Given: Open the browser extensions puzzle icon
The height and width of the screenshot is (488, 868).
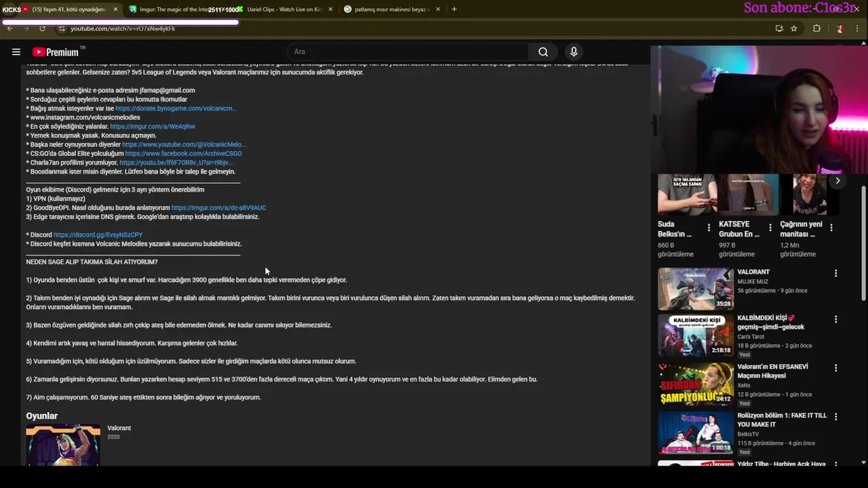Looking at the screenshot, I should (x=816, y=28).
